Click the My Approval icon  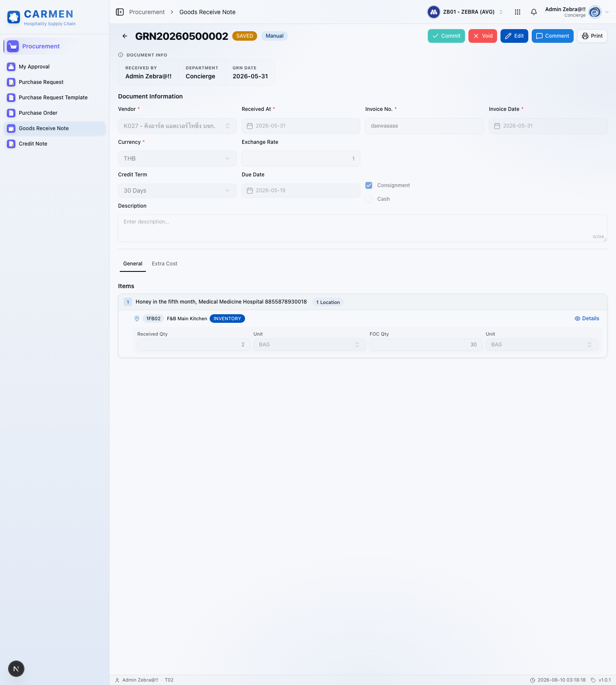pos(12,67)
